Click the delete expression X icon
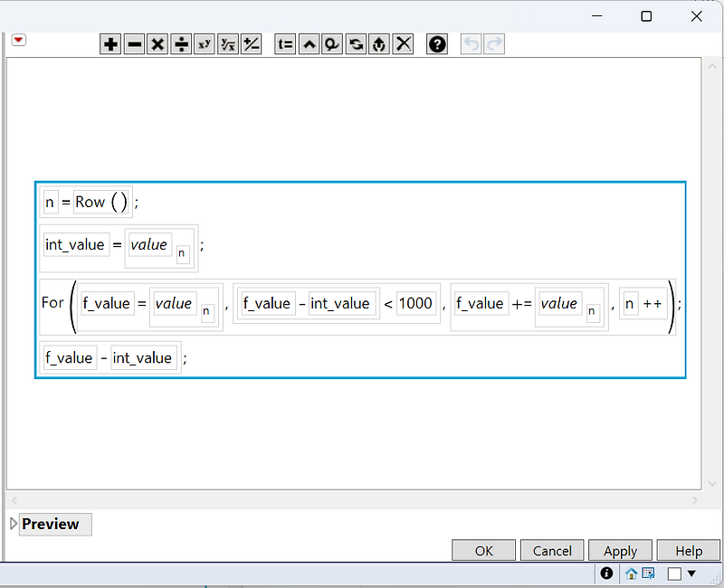This screenshot has width=724, height=588. tap(403, 43)
